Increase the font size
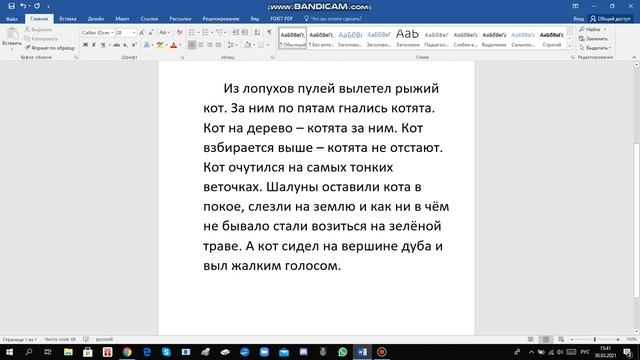640x360 pixels. (x=142, y=33)
